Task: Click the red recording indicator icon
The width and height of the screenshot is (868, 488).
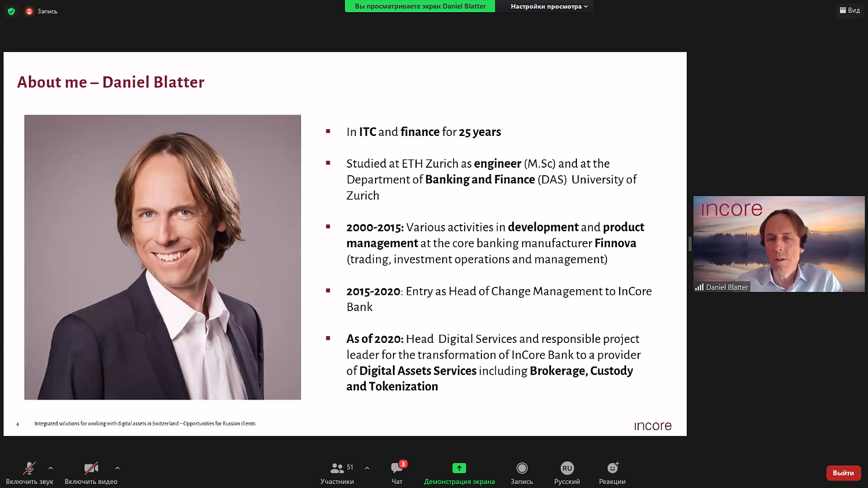Action: pos(29,11)
